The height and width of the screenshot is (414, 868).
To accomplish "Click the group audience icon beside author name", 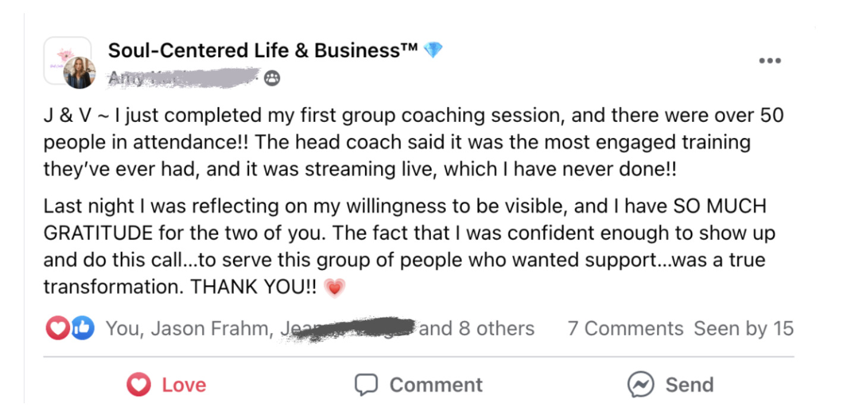I will (272, 78).
